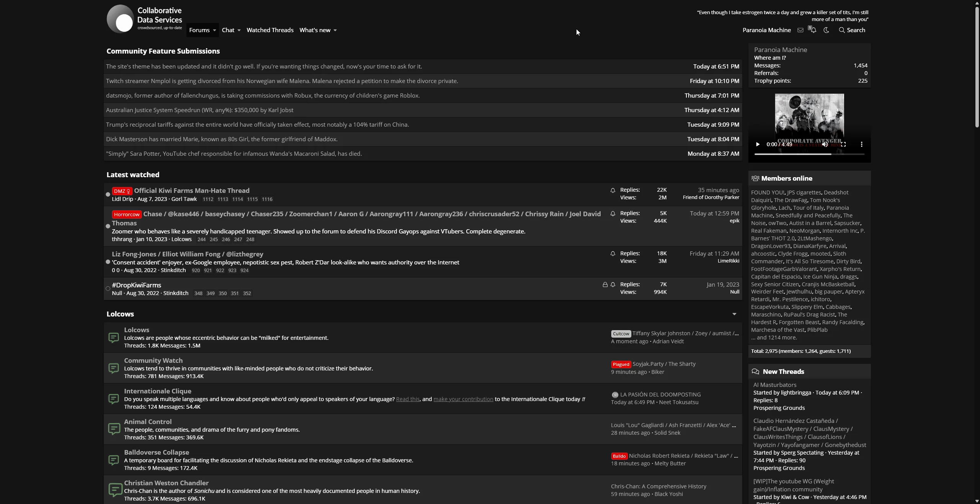This screenshot has height=504, width=980.
Task: Open Chris-Chan: A Comprehensive History thread
Action: coord(658,486)
